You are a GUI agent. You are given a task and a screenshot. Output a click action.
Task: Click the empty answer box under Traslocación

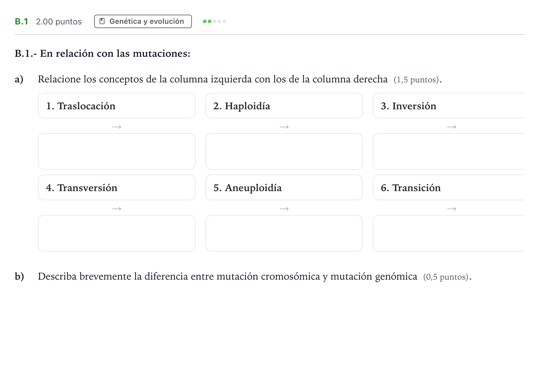pos(117,151)
